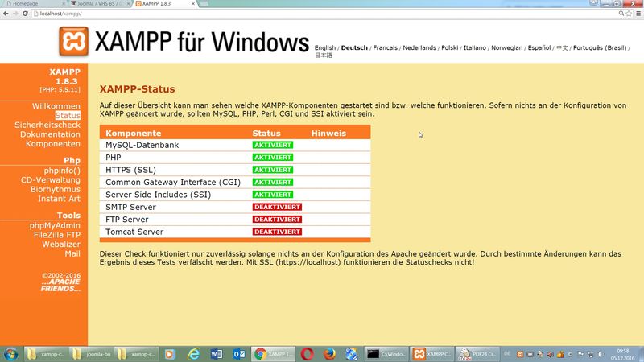
Task: Bookmark page with the star icon
Action: click(x=629, y=14)
